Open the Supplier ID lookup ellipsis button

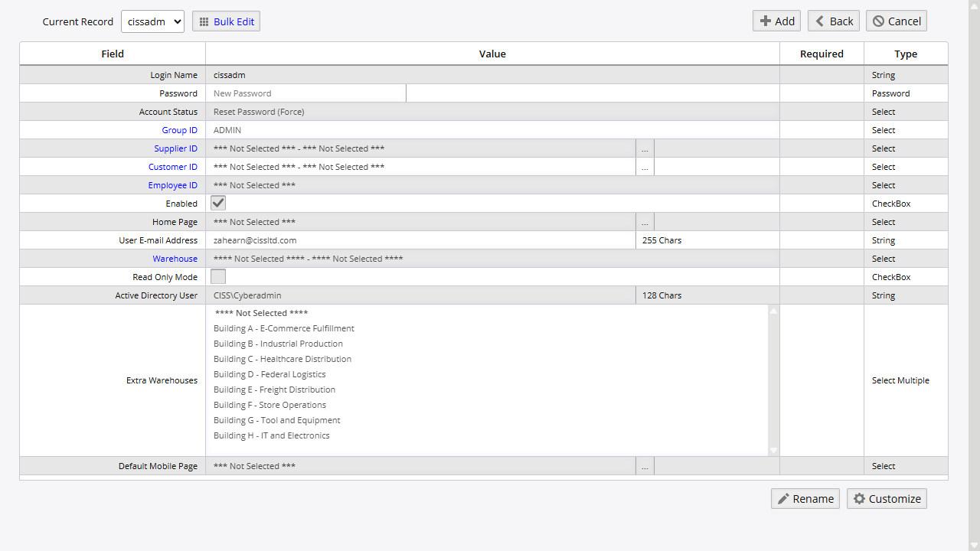click(645, 148)
